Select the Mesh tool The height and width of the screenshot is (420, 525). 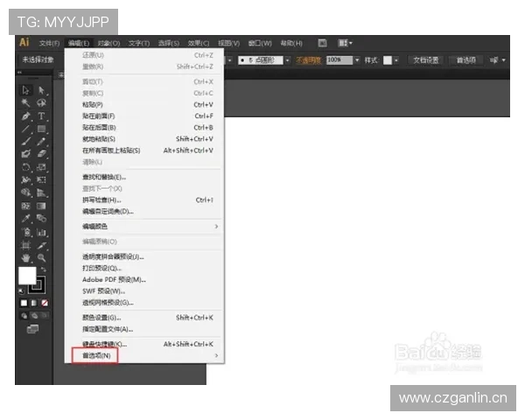[25, 206]
